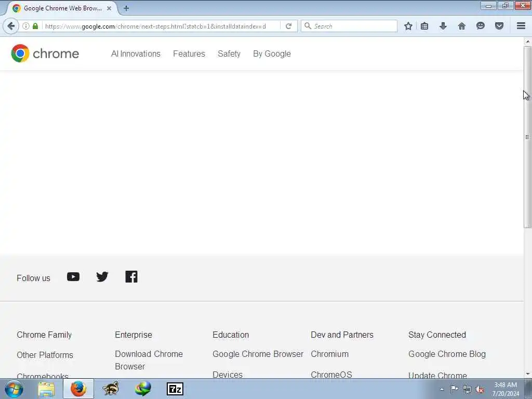Open the Firefox hamburger menu
This screenshot has width=532, height=399.
tap(521, 26)
